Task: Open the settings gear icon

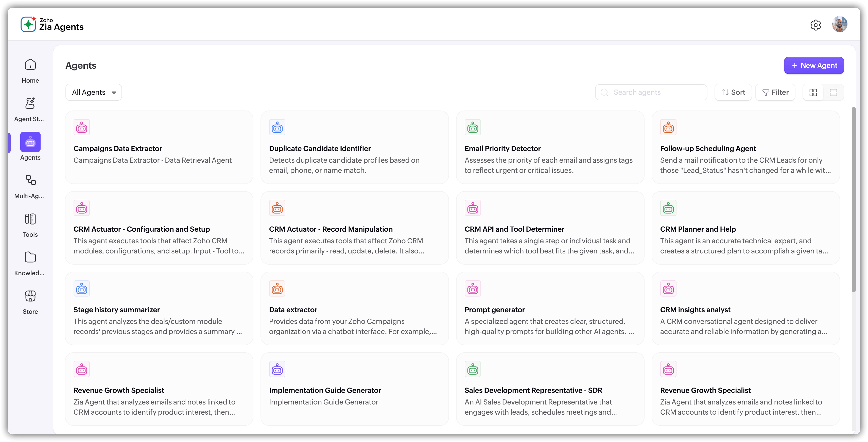Action: coord(815,25)
